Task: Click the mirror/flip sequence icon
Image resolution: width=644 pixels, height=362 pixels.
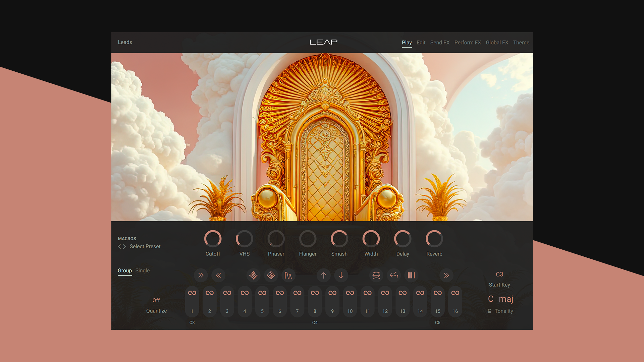Action: 376,275
